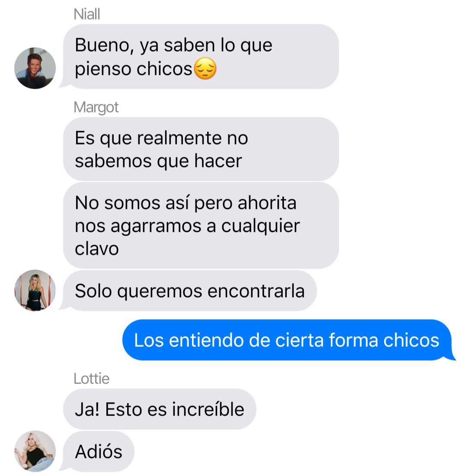Screen dimensions: 467x476
Task: Click the word 'increíble' in Lottie's message
Action: pyautogui.click(x=208, y=409)
